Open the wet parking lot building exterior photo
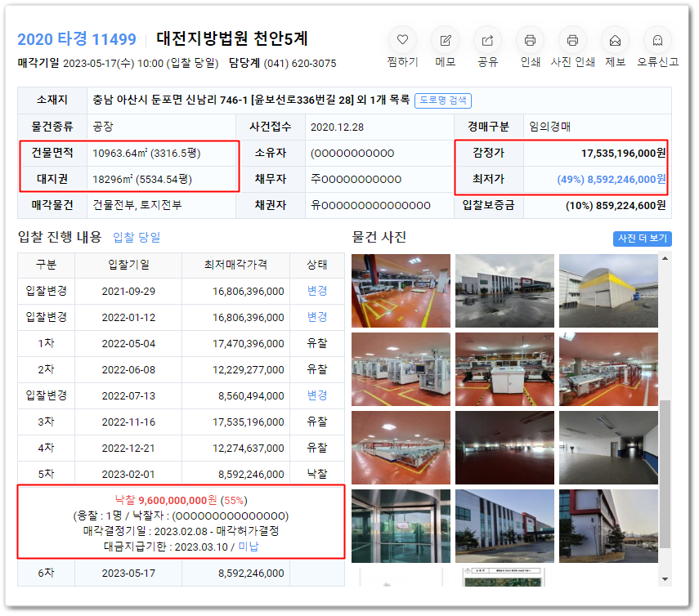 tap(504, 291)
